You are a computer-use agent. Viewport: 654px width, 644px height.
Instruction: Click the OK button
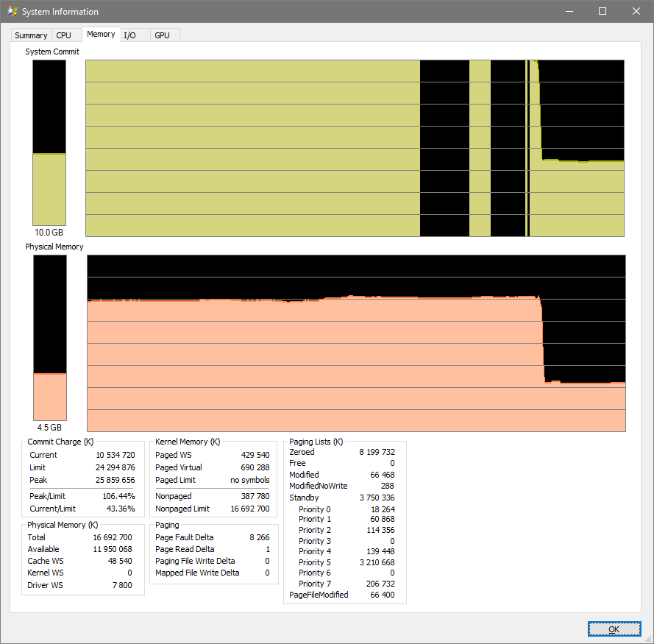[614, 629]
